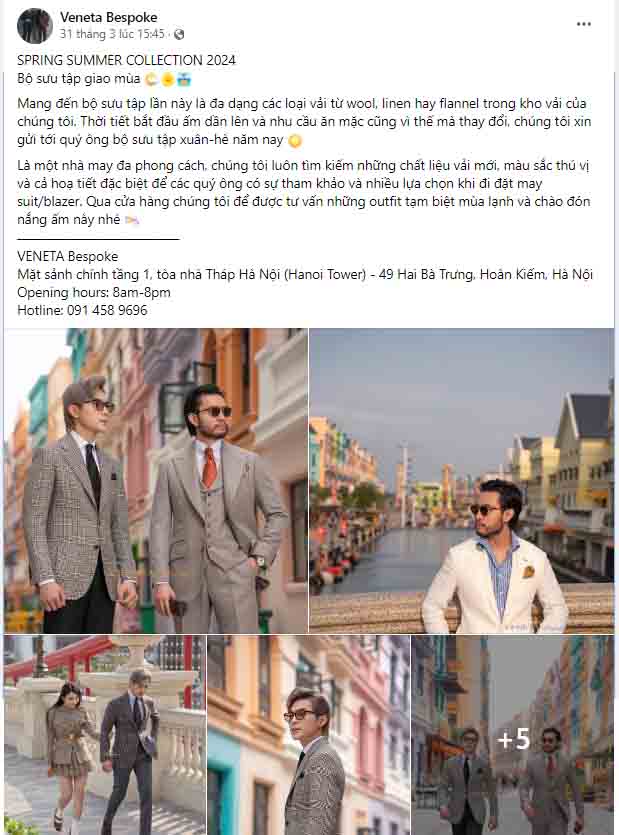
Task: Open the Veneta Bespoke page name link
Action: click(109, 17)
